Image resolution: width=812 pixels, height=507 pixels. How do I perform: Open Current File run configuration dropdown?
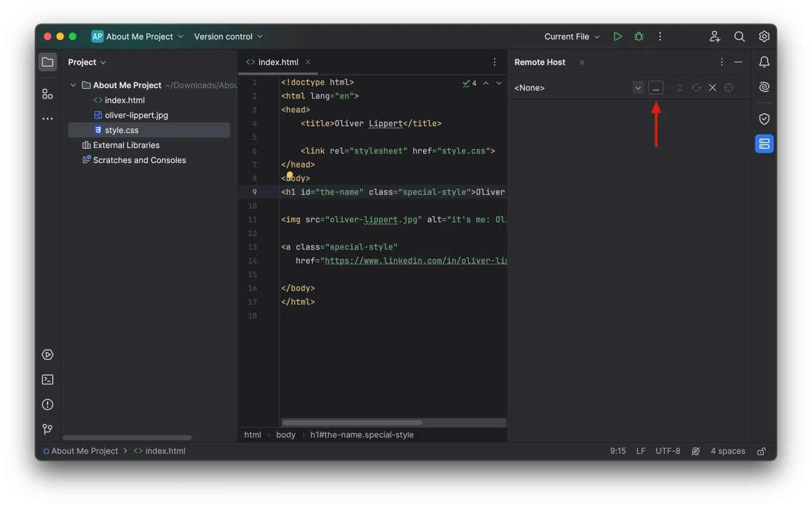572,36
